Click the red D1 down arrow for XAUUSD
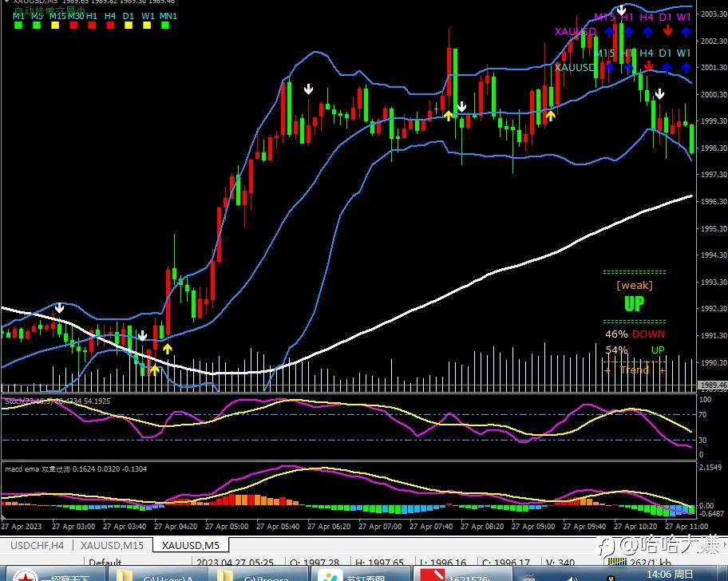Screen dimensions: 728x581 pos(667,31)
